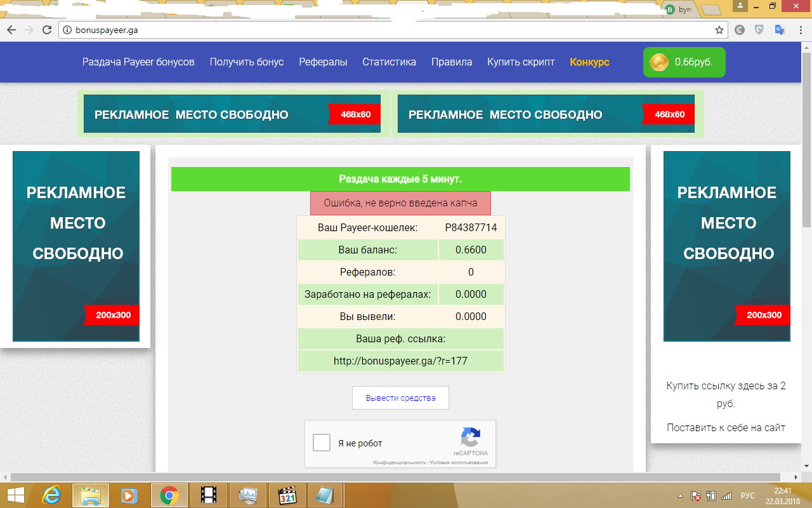Open the 'Конкурс' navigation link
Screen dimensions: 812x508
point(589,62)
